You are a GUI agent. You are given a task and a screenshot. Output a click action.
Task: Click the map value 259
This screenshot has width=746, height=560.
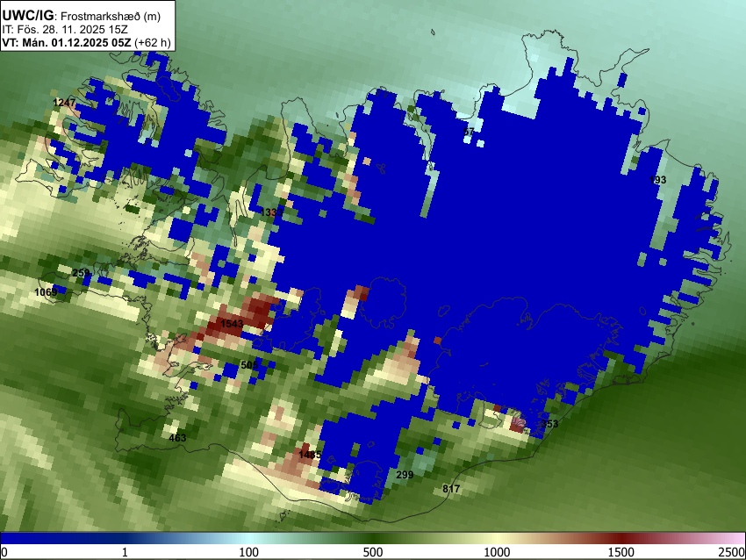pos(82,273)
